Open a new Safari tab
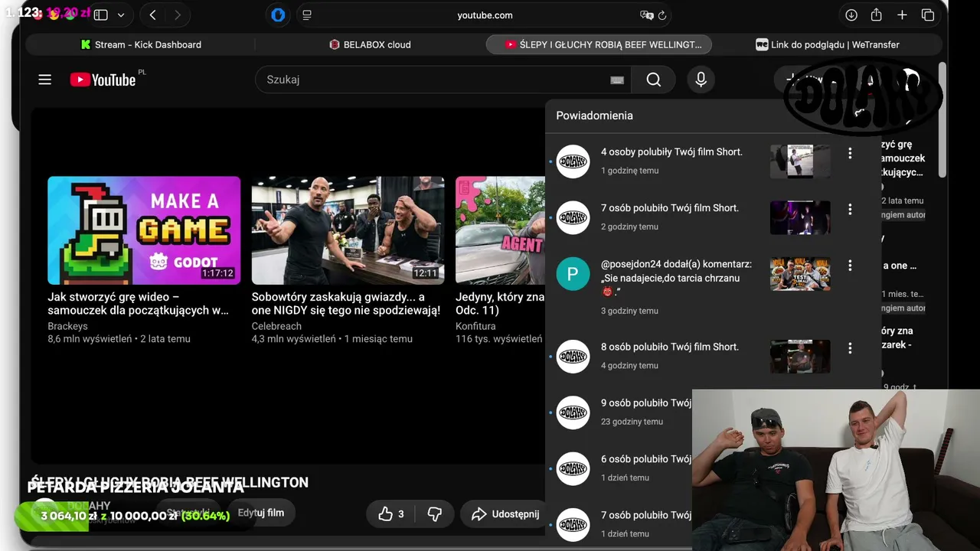The width and height of the screenshot is (980, 551). (903, 15)
